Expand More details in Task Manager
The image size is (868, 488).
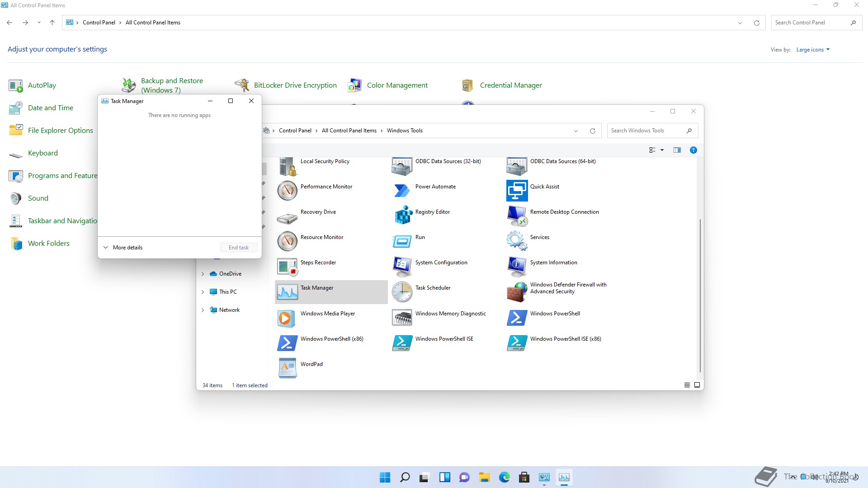coord(123,248)
